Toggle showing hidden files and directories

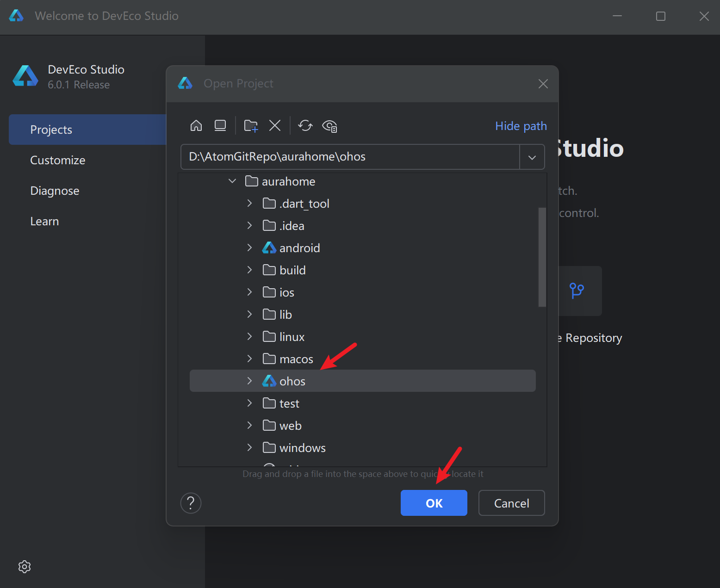coord(329,126)
